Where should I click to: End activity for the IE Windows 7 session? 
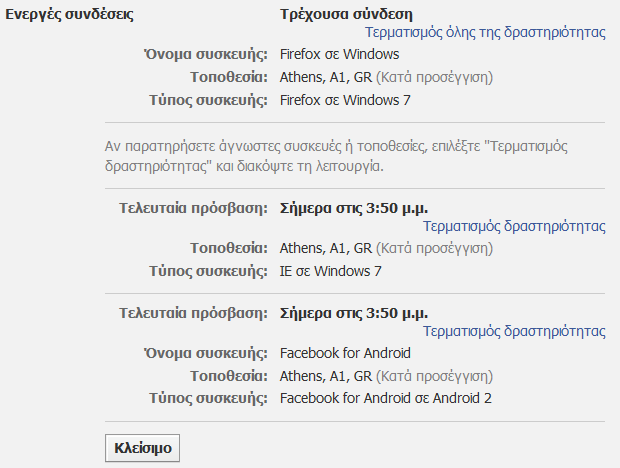coord(514,226)
